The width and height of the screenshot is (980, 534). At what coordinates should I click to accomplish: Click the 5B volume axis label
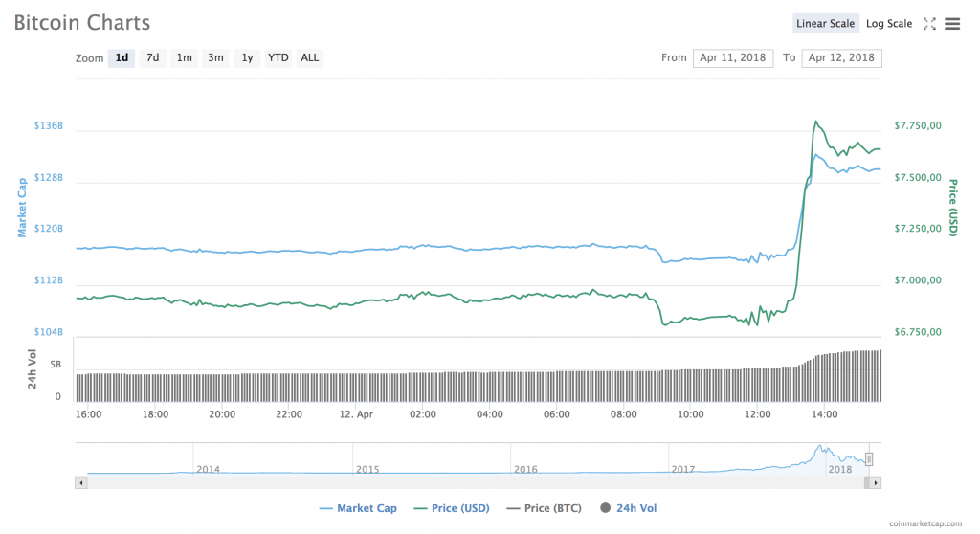click(x=56, y=365)
